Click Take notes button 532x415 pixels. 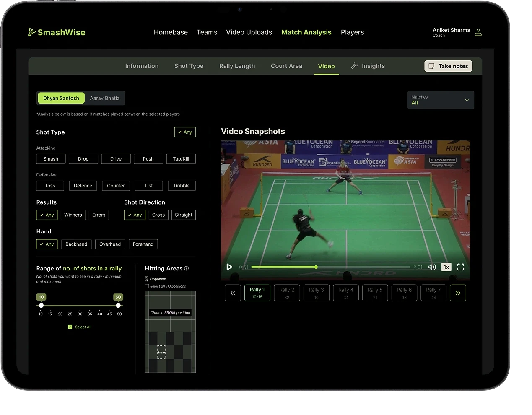[x=448, y=66]
